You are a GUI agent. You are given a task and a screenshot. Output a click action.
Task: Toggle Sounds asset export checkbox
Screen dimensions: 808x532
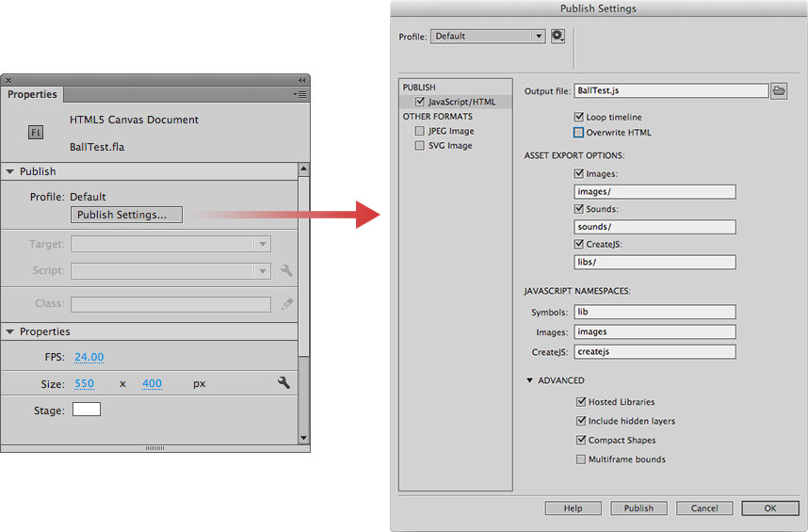point(578,209)
